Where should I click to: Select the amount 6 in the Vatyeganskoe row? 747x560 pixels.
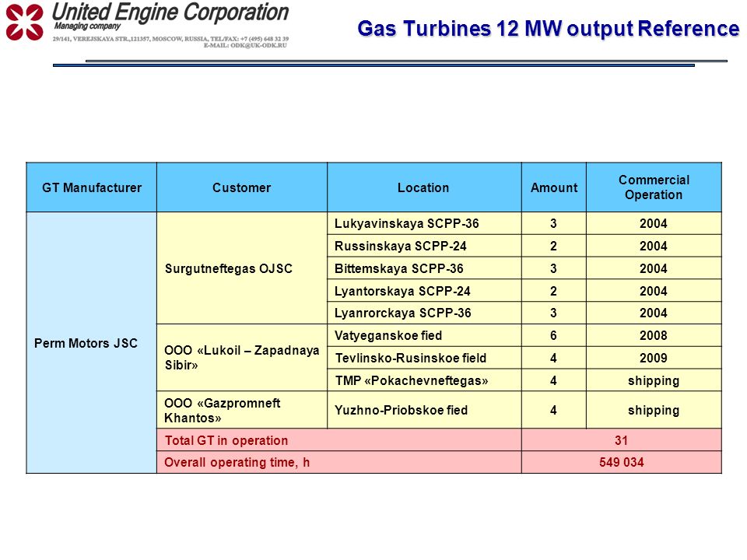[x=553, y=336]
